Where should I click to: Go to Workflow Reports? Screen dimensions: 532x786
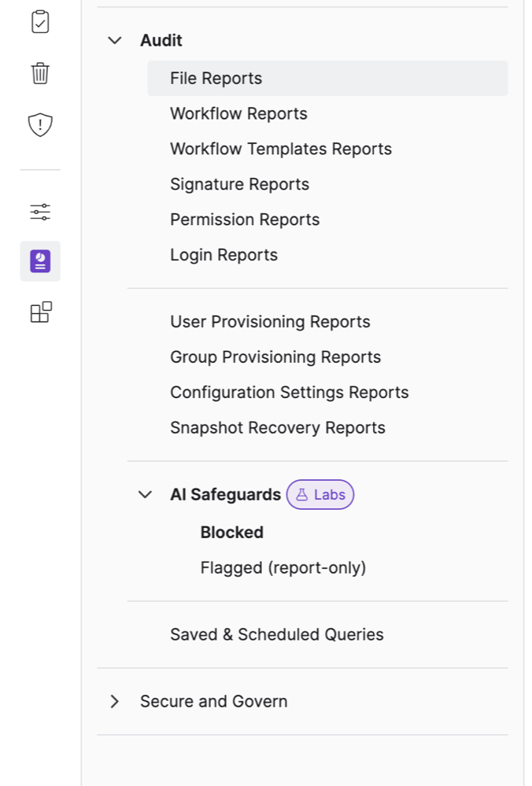point(238,114)
